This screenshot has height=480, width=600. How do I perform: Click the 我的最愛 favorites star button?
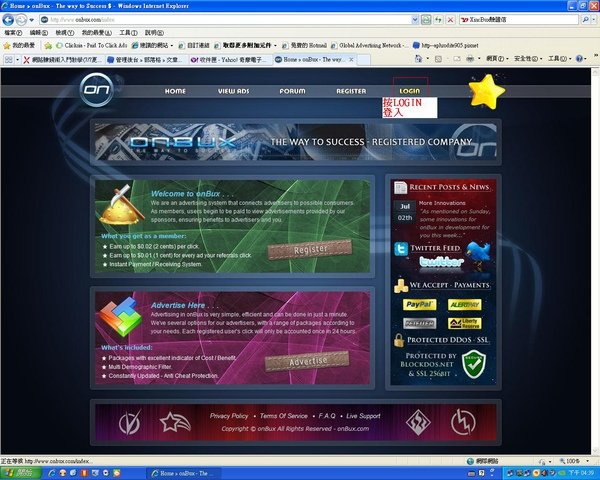click(x=19, y=46)
